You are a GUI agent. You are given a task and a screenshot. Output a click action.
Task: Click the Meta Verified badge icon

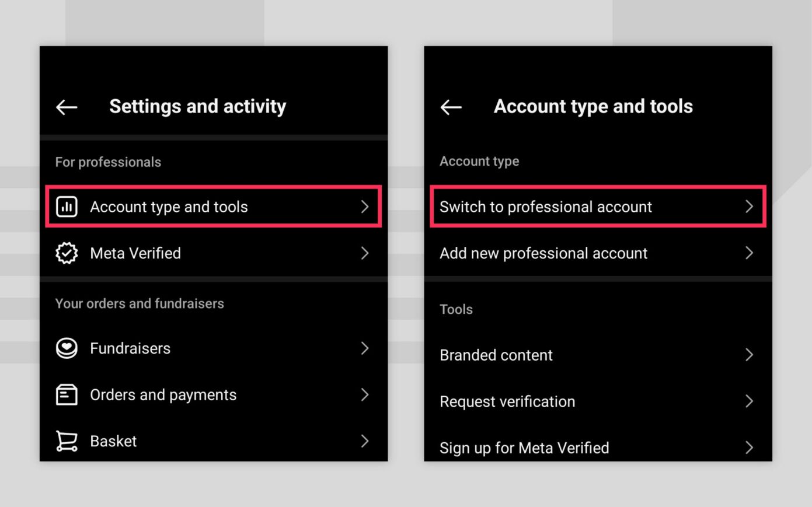click(x=67, y=253)
